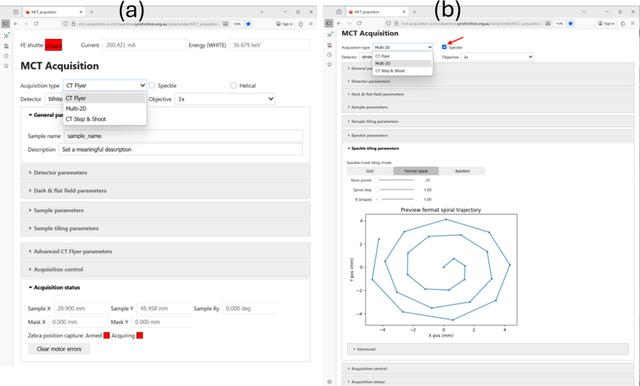The image size is (640, 386).
Task: Click the red FE shutter status indicator
Action: 53,45
